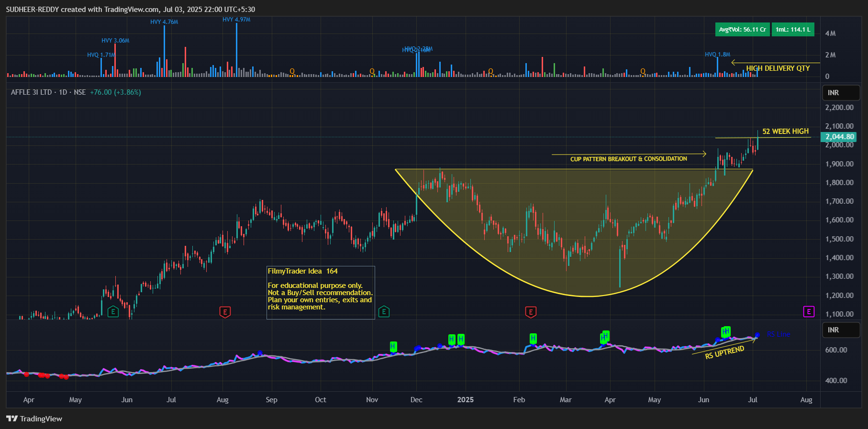Click the 1,900.00 price scale value
The height and width of the screenshot is (429, 868).
(839, 164)
